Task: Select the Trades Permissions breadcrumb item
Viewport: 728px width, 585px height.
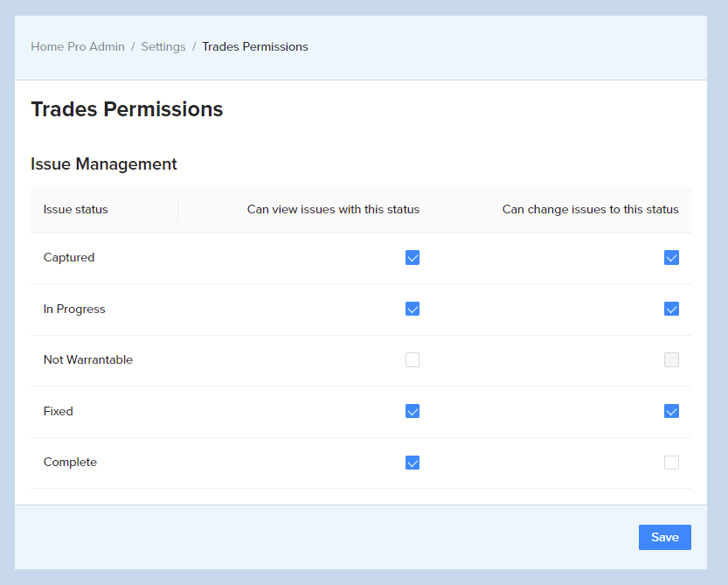Action: click(x=255, y=46)
